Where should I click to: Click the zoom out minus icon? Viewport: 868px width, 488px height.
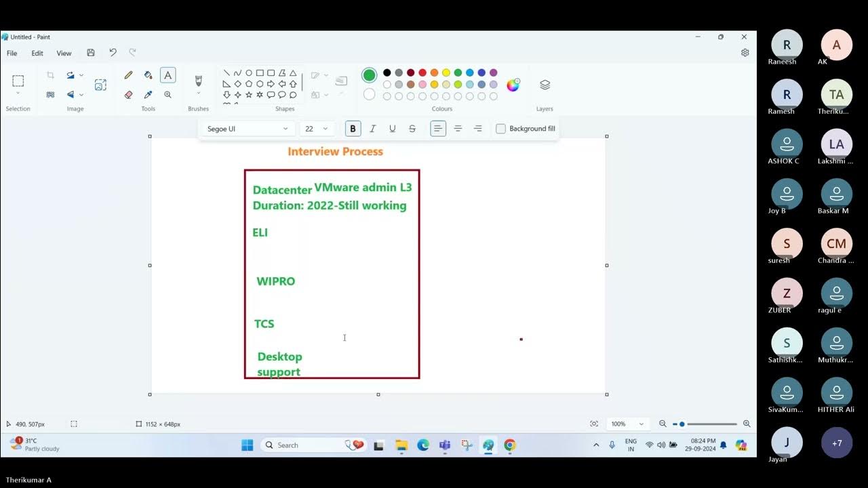click(x=663, y=424)
